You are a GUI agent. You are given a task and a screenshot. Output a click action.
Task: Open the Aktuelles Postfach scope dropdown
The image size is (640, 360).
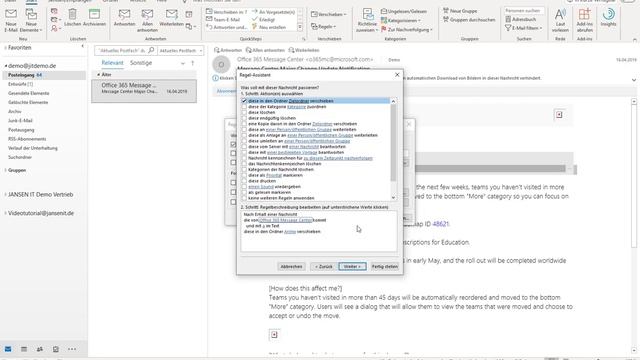180,51
